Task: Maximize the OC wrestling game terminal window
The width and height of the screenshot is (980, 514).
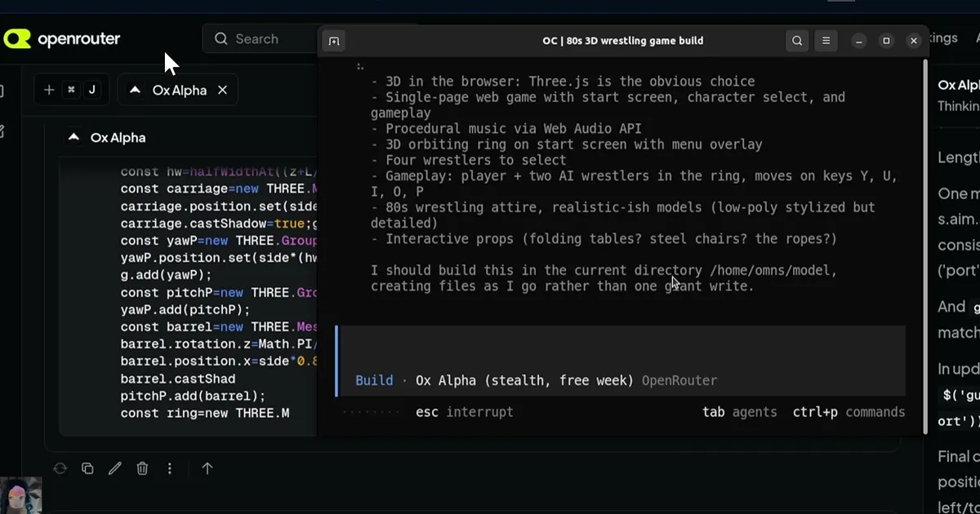Action: pos(886,41)
